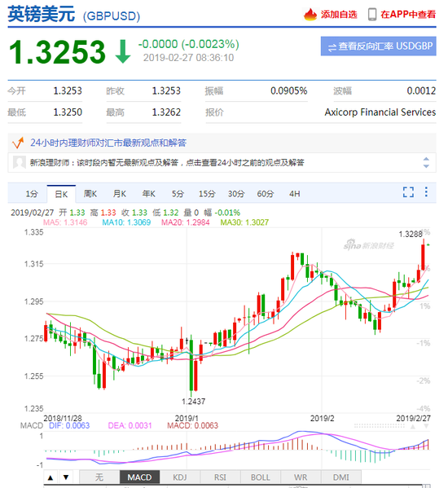Screen dimensions: 448x488
Task: Click the 今开 open value 1.3253
Action: pyautogui.click(x=68, y=91)
